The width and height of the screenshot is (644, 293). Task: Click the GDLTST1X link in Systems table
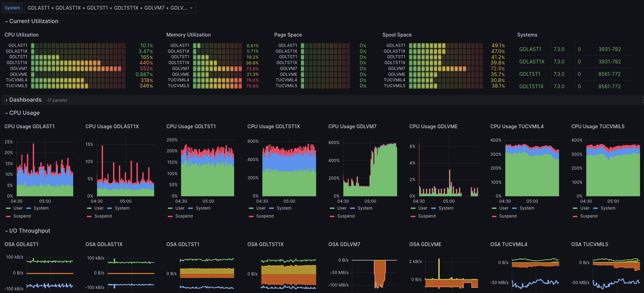pyautogui.click(x=531, y=87)
